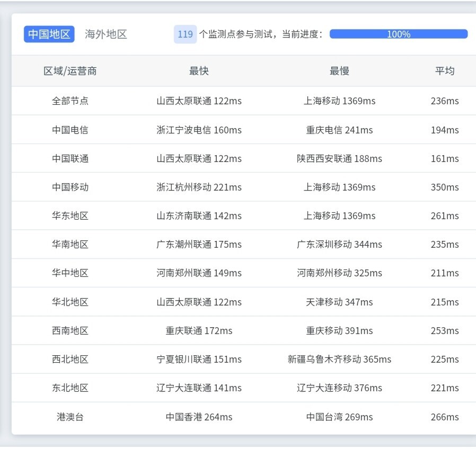Click 辽宁大连联通 141ms cell
This screenshot has height=449, width=476.
coord(199,388)
